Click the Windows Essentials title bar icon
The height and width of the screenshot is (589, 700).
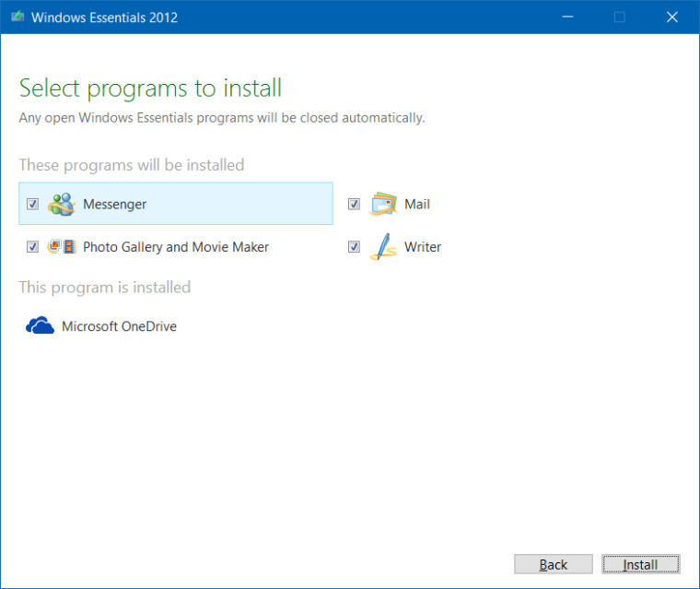17,18
